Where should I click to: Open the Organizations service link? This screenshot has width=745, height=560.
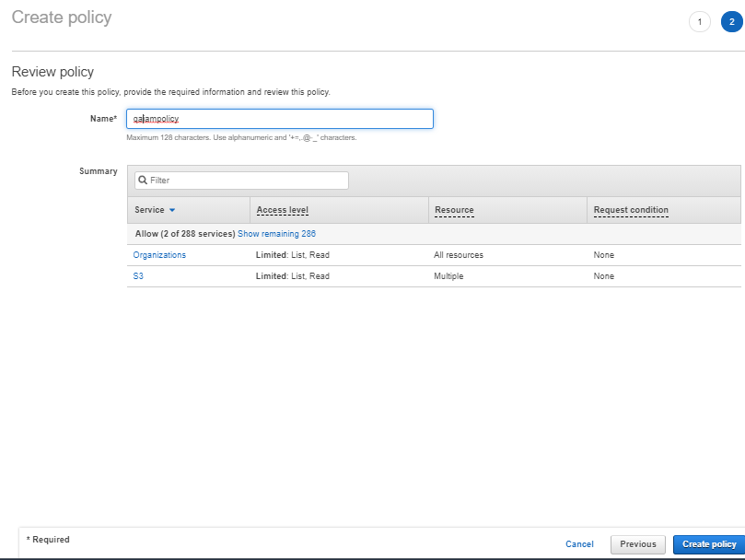click(x=159, y=255)
